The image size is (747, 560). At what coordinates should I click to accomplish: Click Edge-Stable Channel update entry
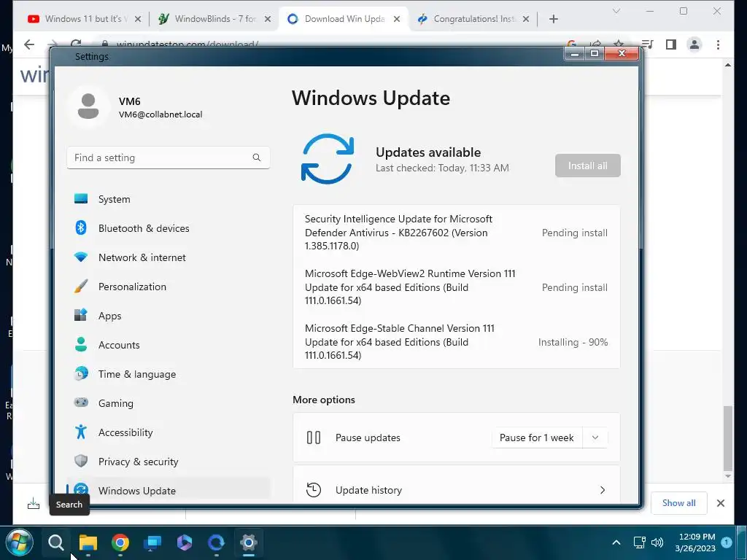click(x=457, y=342)
